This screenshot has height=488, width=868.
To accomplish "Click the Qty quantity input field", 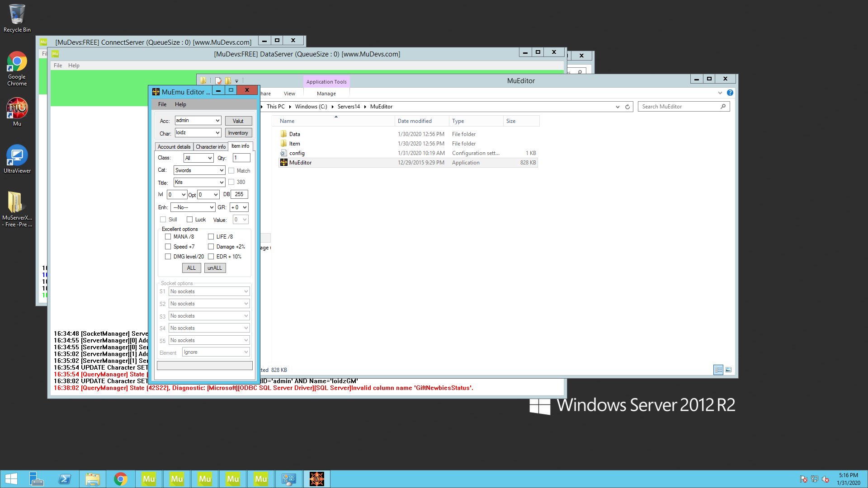I will 241,158.
